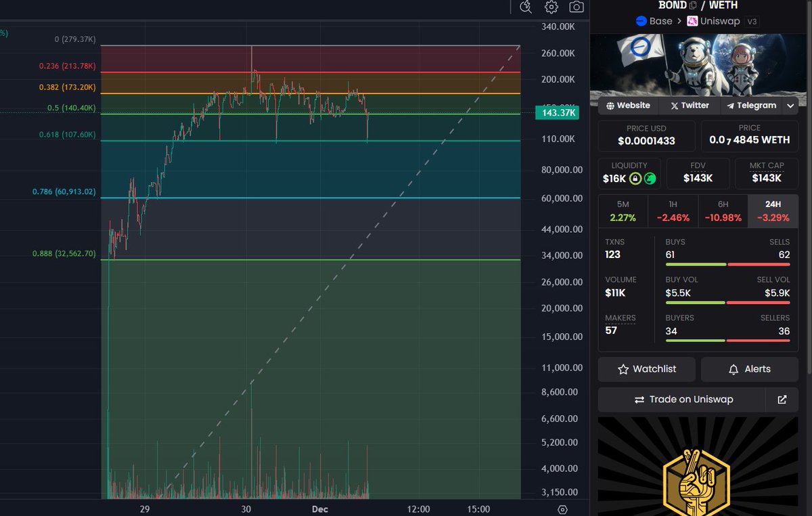Click the globe icon on Website button

[x=610, y=106]
